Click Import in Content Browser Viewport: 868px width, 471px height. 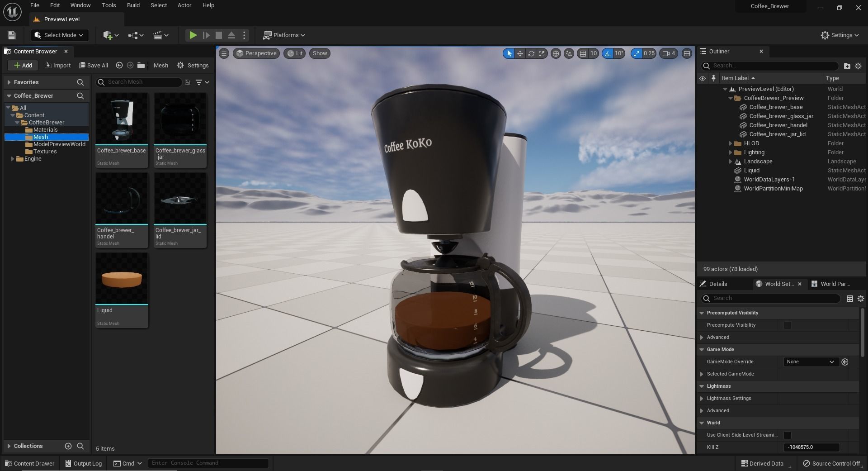click(x=58, y=65)
